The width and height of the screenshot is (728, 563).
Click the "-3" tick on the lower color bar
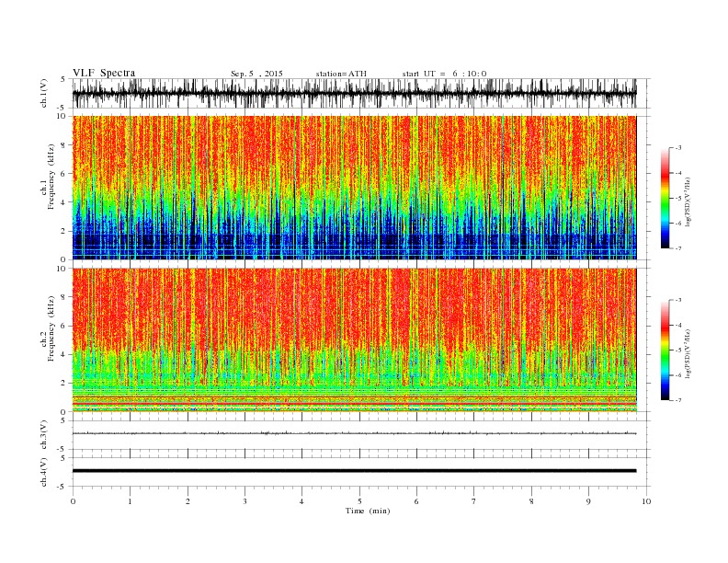coord(677,300)
